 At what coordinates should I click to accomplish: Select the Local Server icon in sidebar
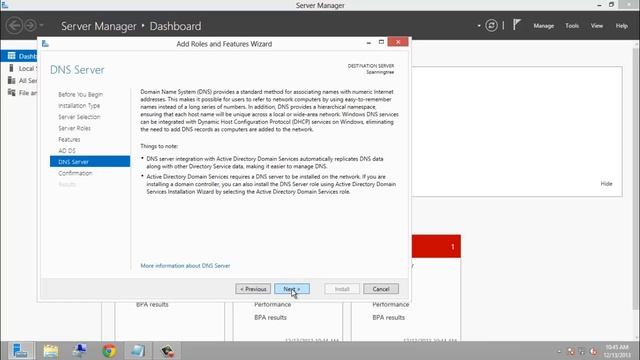click(x=11, y=68)
